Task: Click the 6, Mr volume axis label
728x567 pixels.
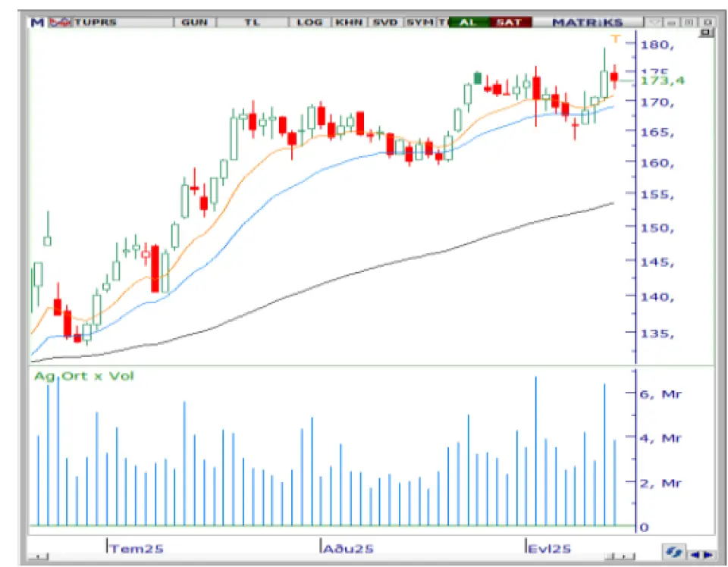Action: click(x=661, y=394)
